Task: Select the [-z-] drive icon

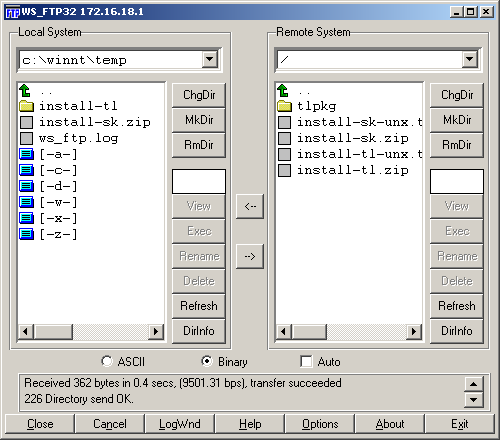Action: 26,234
